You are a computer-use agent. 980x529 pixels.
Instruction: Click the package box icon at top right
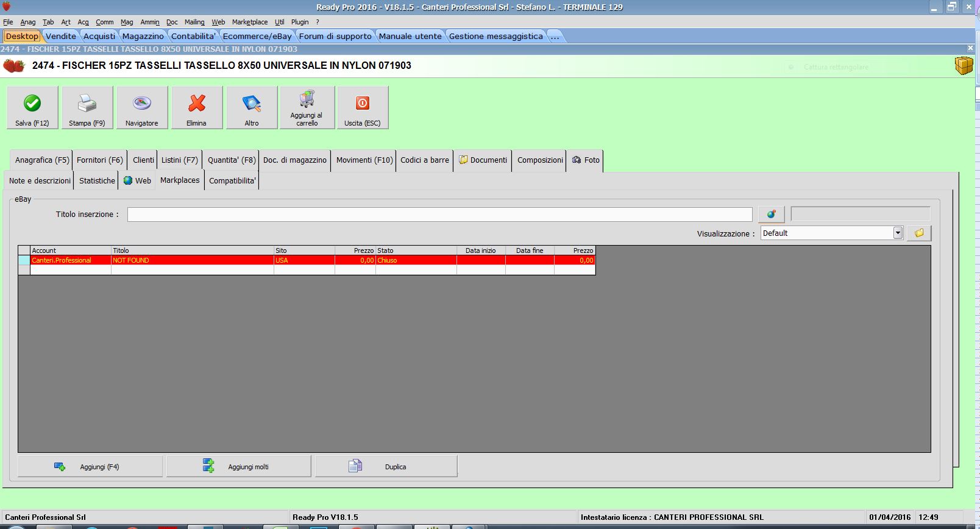coord(964,65)
